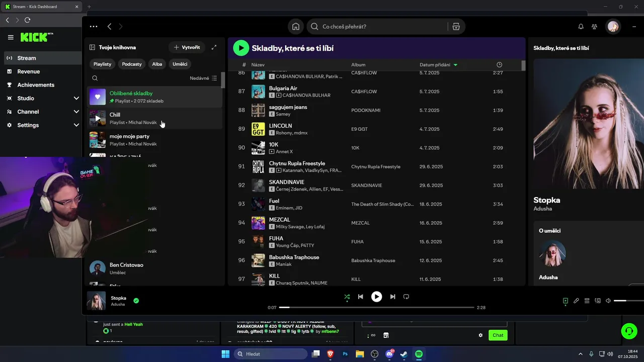Click Babushka Traphouse album link
This screenshot has width=644, height=362.
[373, 260]
